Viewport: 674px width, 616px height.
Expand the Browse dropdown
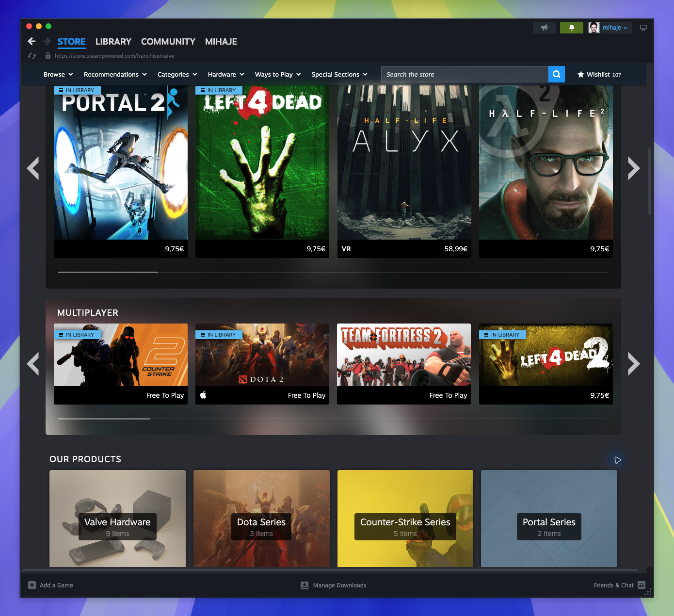(58, 75)
